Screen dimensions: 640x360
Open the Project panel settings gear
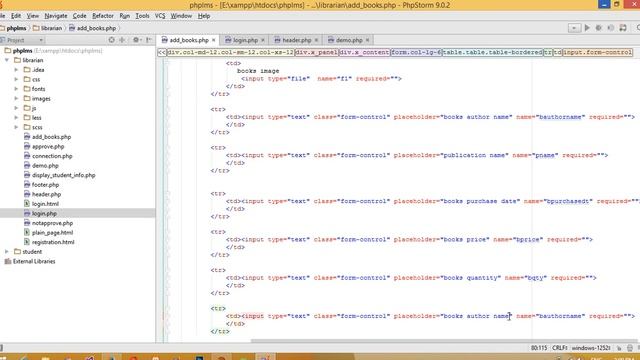click(136, 40)
